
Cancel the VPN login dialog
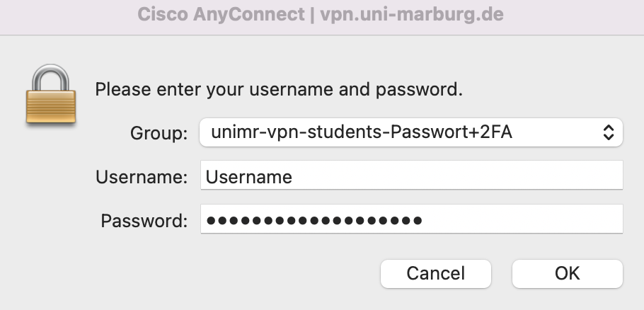[x=436, y=273]
